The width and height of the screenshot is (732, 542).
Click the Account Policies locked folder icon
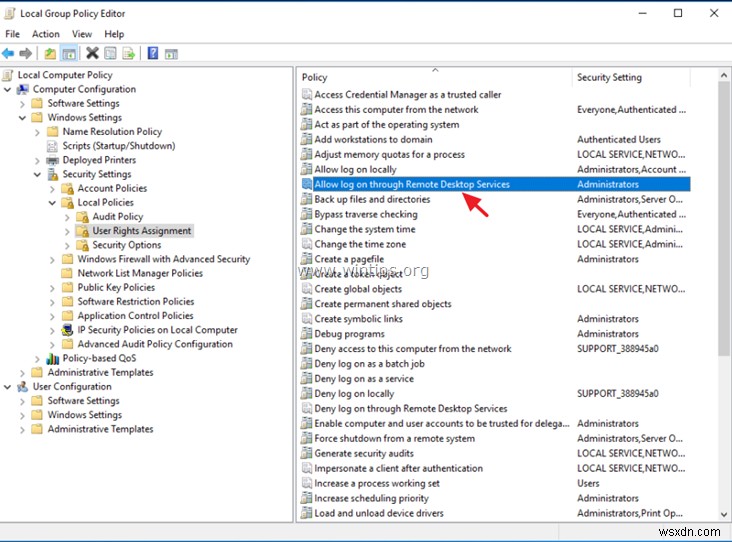(68, 189)
